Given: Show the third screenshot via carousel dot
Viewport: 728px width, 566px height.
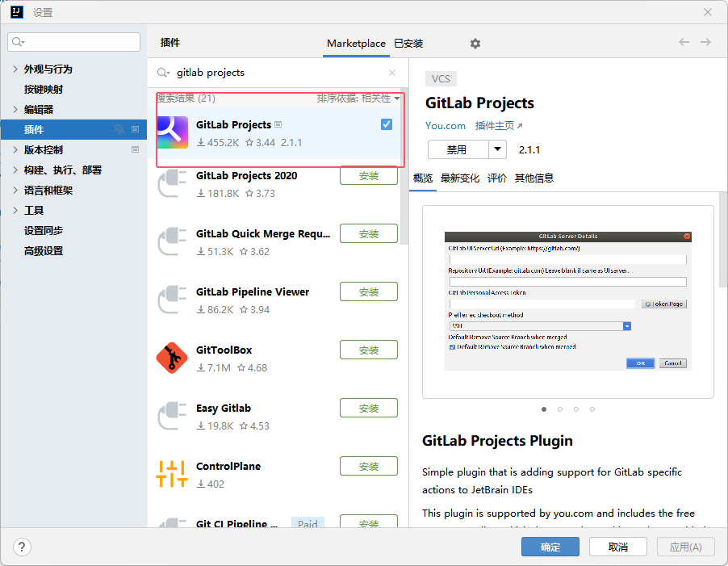Looking at the screenshot, I should pyautogui.click(x=575, y=409).
